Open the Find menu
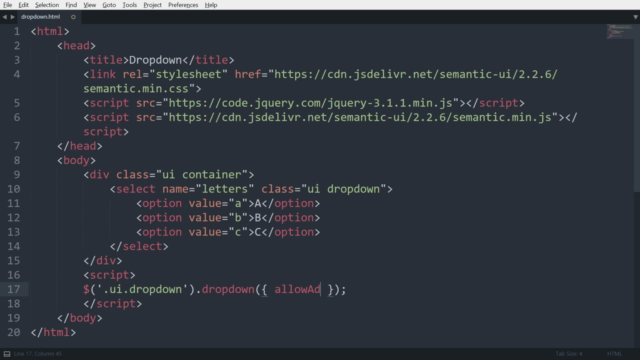This screenshot has width=640, height=360. tap(71, 5)
